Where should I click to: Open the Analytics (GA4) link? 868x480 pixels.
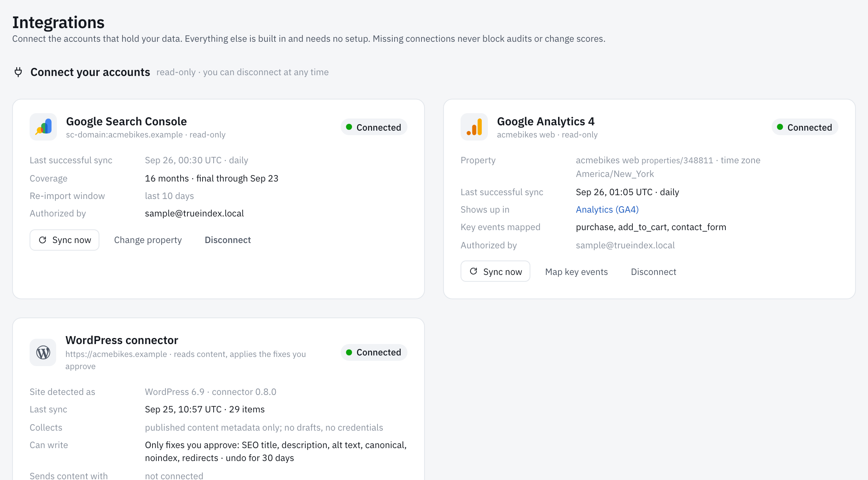(607, 210)
